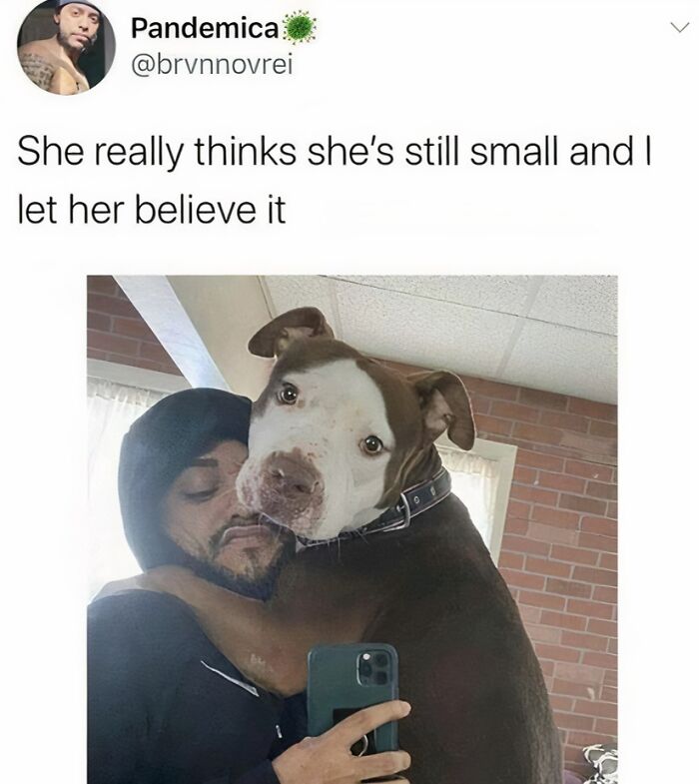The height and width of the screenshot is (784, 699).
Task: Open Pandemica's circular profile avatar
Action: pyautogui.click(x=66, y=47)
